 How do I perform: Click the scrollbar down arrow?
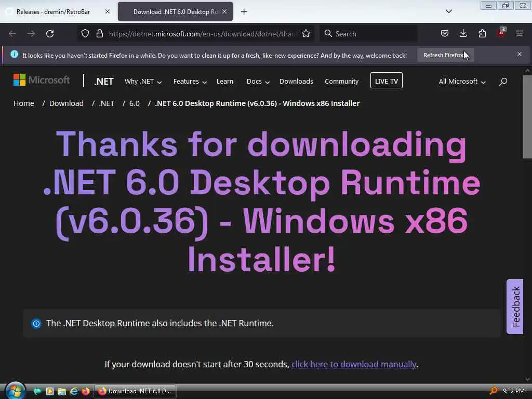coord(527,379)
